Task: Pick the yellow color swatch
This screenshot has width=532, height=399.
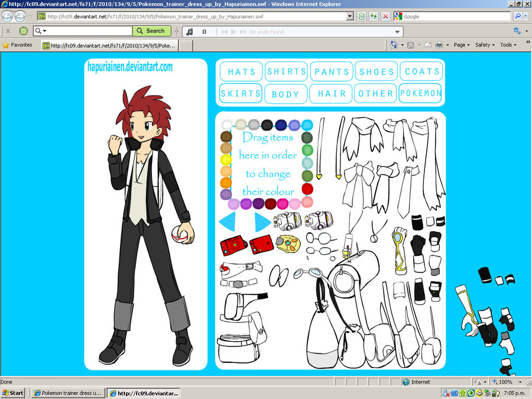Action: [226, 160]
